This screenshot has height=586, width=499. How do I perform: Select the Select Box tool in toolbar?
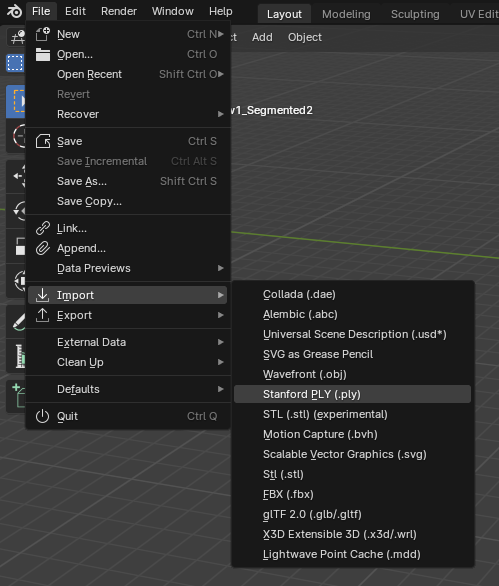(16, 101)
